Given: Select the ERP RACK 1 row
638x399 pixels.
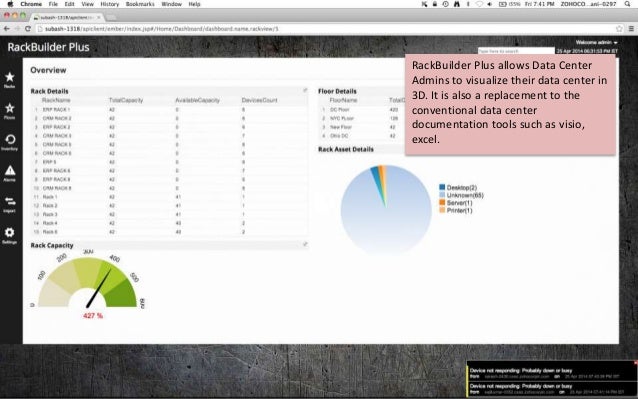Looking at the screenshot, I should click(169, 109).
